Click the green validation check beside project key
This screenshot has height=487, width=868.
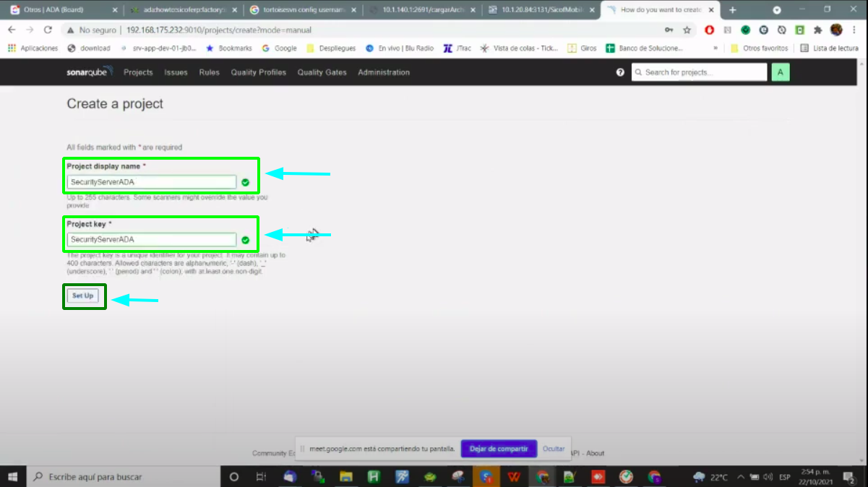(246, 240)
